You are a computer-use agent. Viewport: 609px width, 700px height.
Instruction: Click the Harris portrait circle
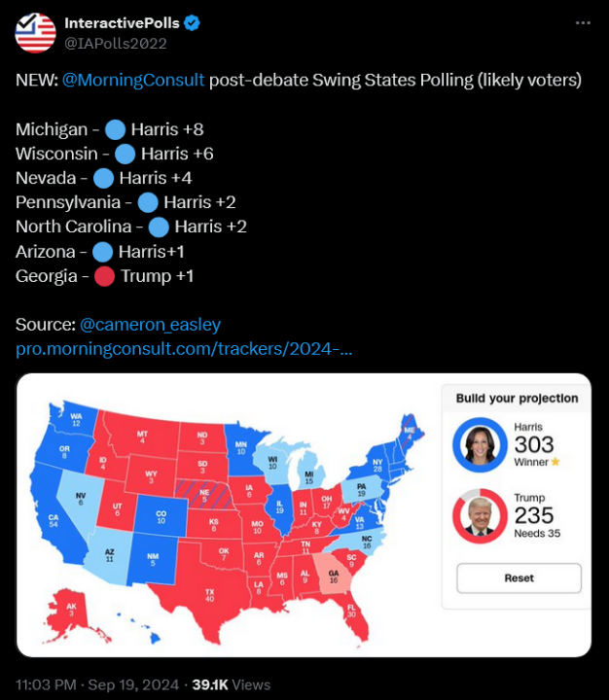coord(479,444)
